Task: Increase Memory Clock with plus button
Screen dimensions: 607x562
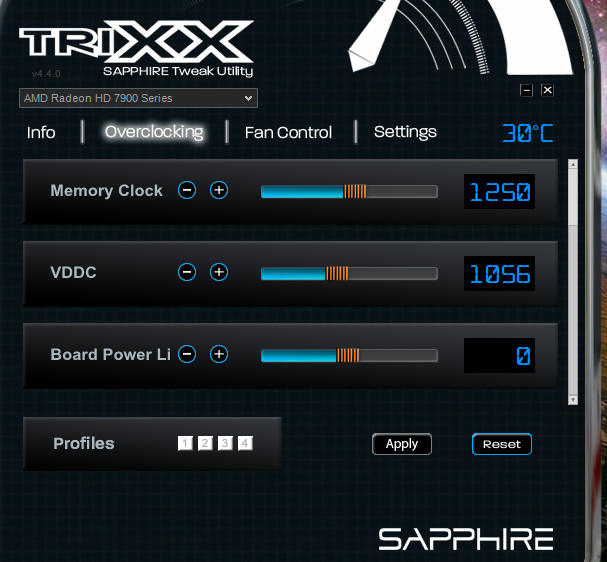Action: (219, 190)
